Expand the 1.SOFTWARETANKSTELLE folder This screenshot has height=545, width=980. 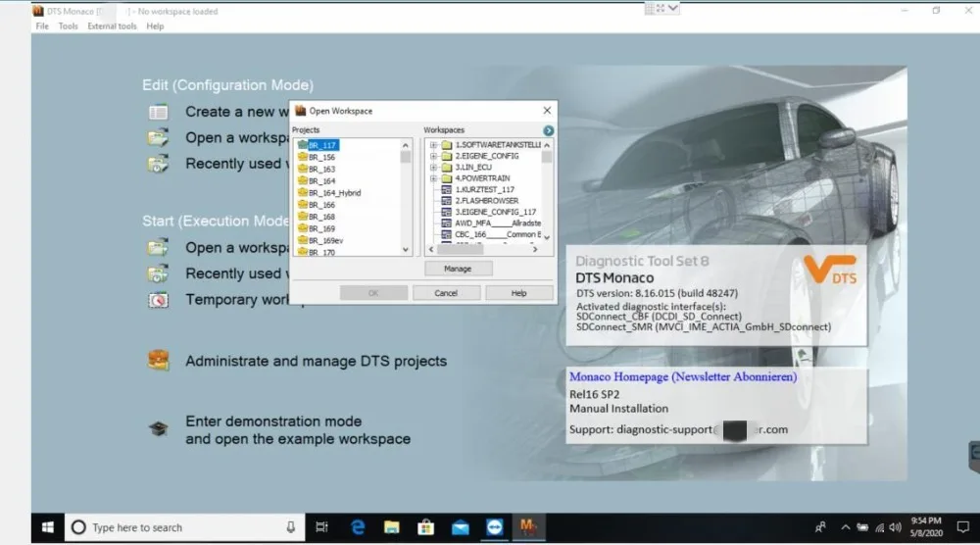coord(433,145)
